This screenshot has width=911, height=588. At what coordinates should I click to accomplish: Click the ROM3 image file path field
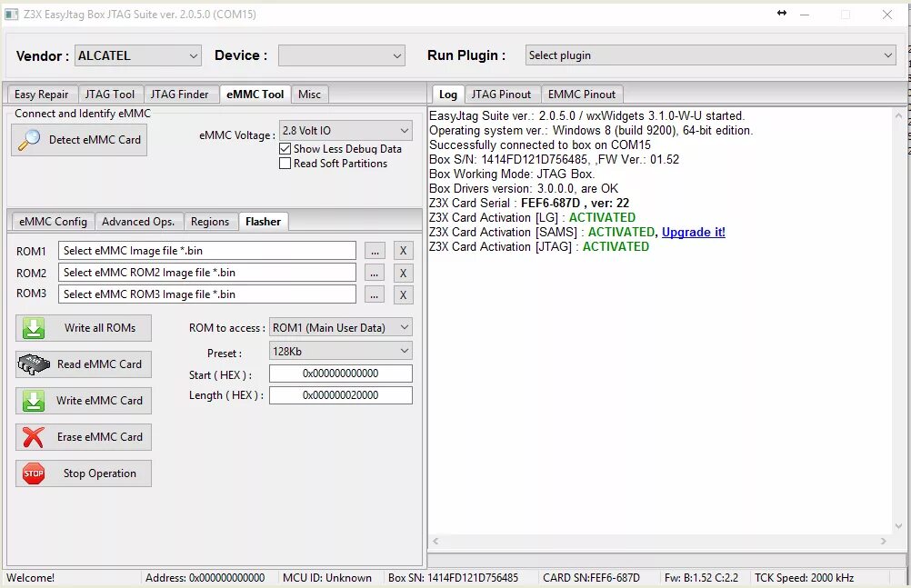click(x=206, y=294)
